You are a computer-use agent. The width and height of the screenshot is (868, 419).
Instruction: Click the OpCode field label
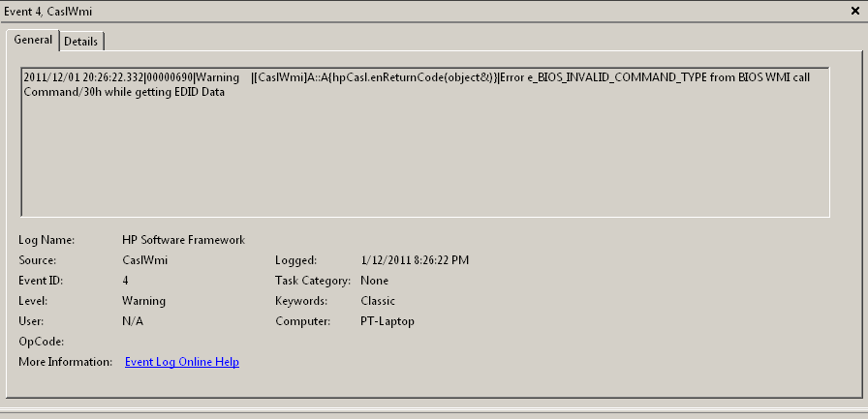41,342
